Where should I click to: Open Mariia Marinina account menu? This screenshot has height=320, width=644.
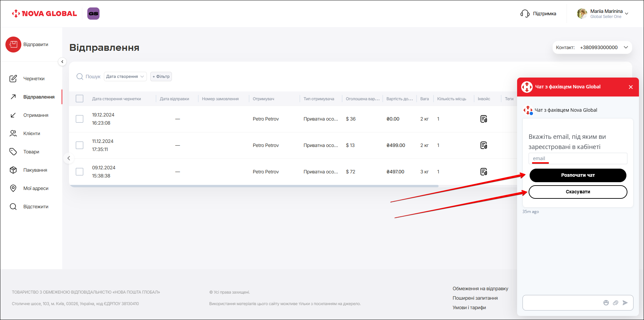603,14
